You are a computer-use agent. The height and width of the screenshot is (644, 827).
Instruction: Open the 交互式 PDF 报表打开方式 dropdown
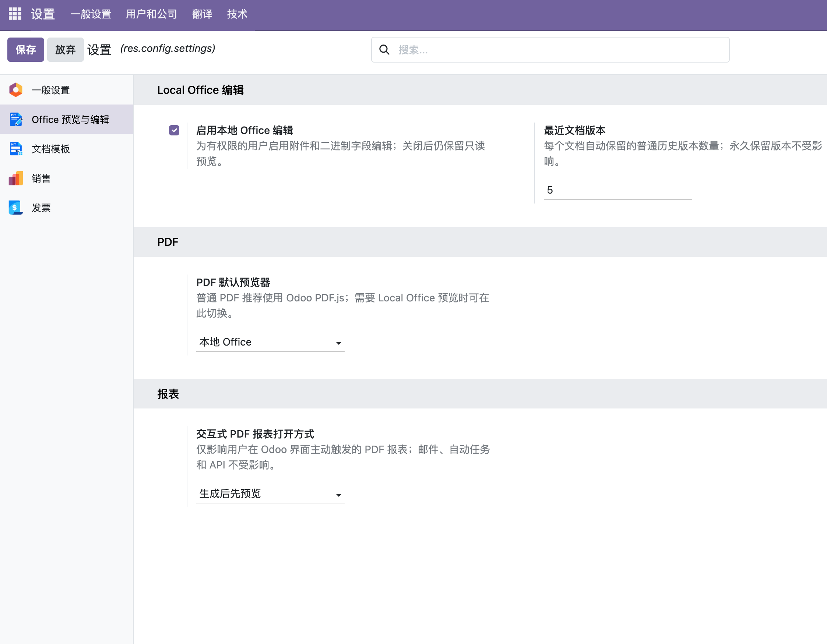pyautogui.click(x=270, y=494)
